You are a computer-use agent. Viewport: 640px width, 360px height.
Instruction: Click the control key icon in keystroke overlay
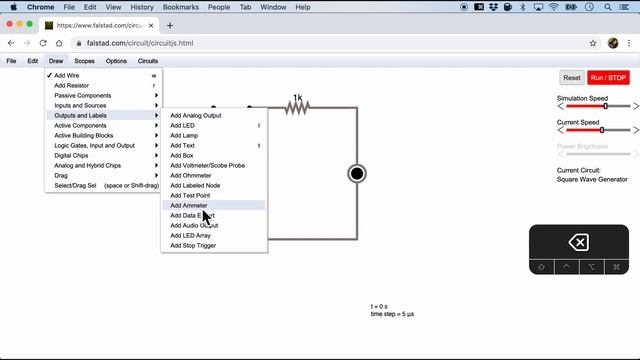567,267
